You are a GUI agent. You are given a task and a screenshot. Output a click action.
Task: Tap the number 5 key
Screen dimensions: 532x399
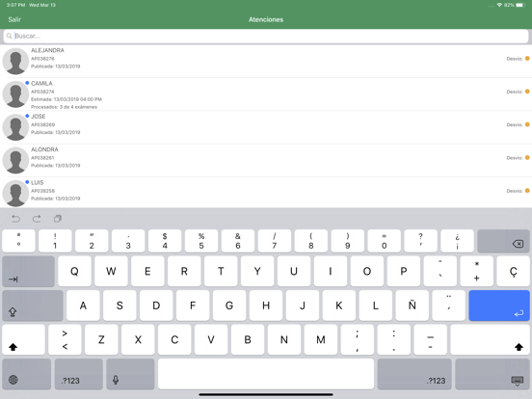pos(201,241)
